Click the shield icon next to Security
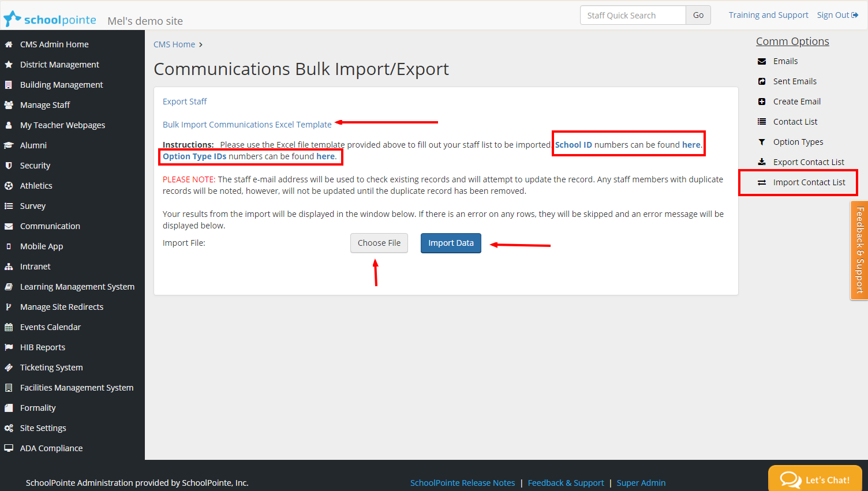This screenshot has width=868, height=491. [x=9, y=166]
